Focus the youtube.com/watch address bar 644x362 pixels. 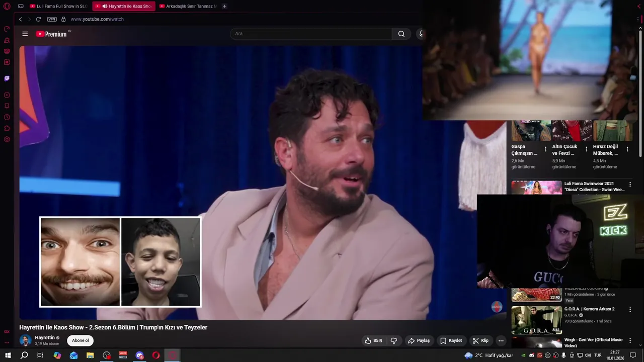point(97,19)
